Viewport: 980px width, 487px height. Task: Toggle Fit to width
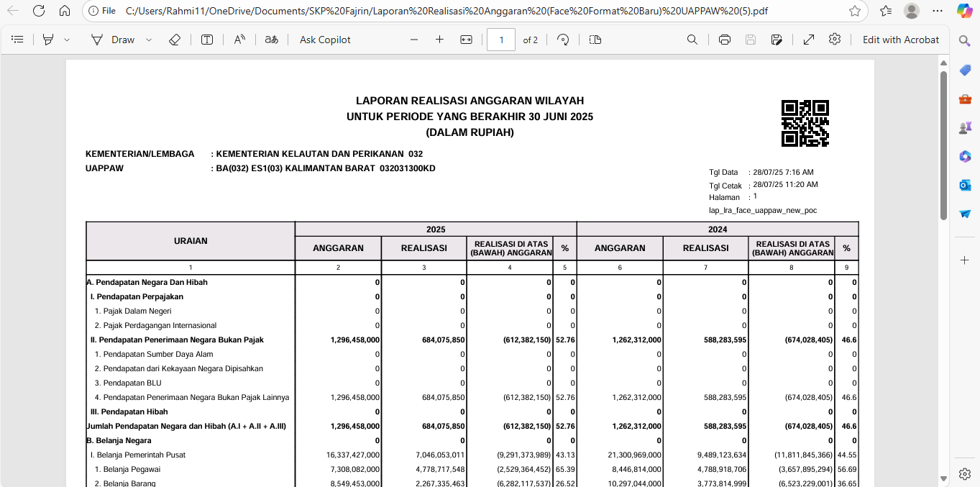point(466,40)
